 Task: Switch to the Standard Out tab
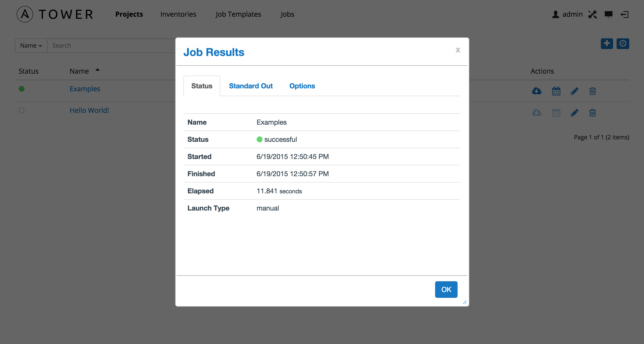click(251, 86)
